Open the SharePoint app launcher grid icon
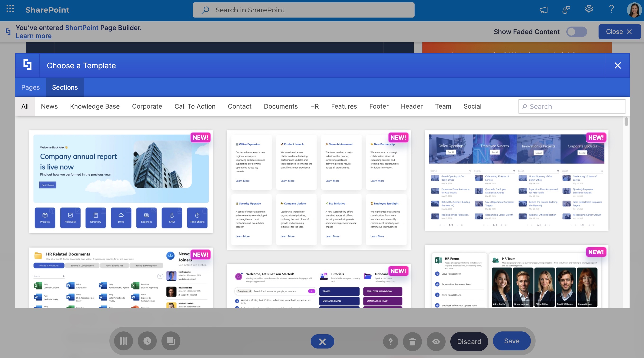 (10, 9)
